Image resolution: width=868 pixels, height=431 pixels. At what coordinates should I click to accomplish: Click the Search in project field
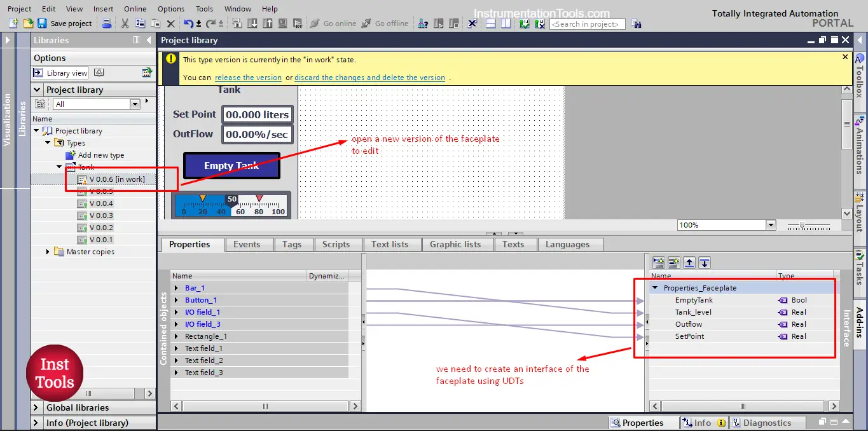coord(588,24)
